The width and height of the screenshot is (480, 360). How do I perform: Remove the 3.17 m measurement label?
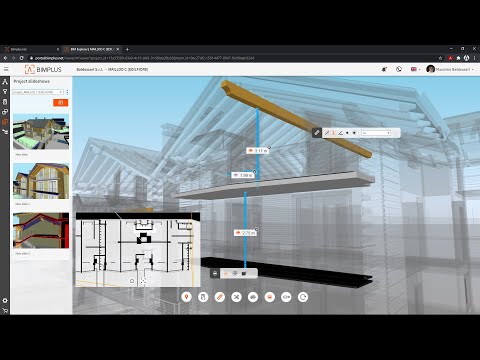(x=269, y=147)
